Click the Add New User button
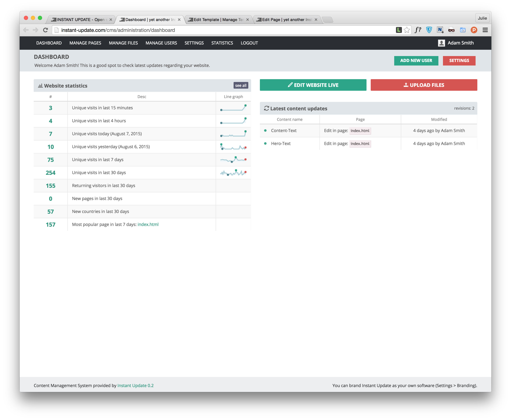 click(416, 60)
